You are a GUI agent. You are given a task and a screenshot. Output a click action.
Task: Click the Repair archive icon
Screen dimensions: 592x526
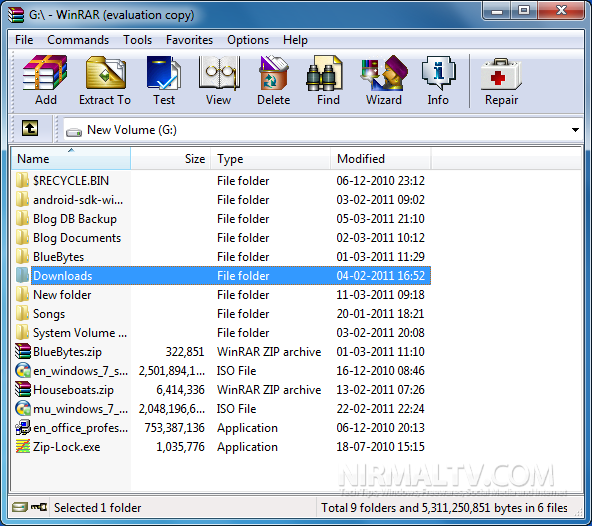click(x=501, y=74)
